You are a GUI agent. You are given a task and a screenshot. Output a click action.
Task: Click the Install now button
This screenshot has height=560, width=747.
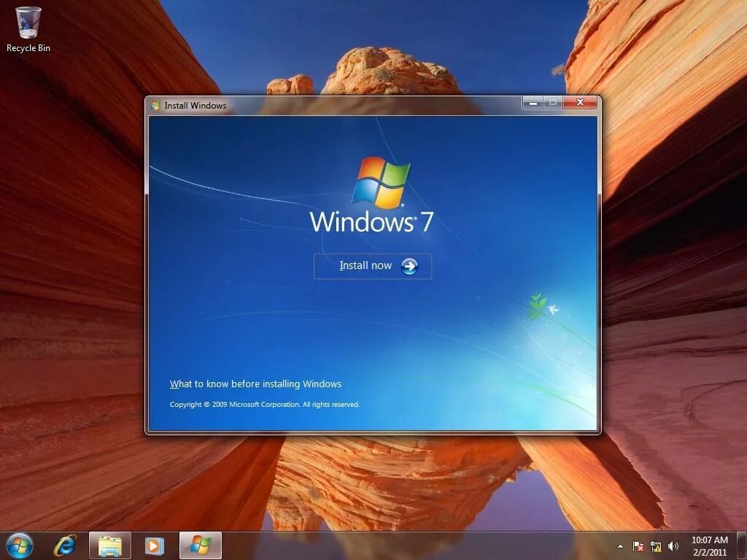pyautogui.click(x=373, y=266)
